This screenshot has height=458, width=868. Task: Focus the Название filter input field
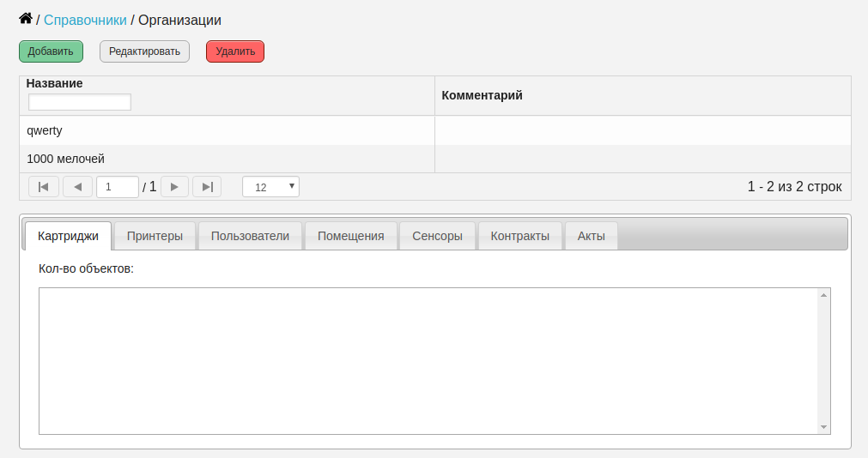pyautogui.click(x=80, y=102)
